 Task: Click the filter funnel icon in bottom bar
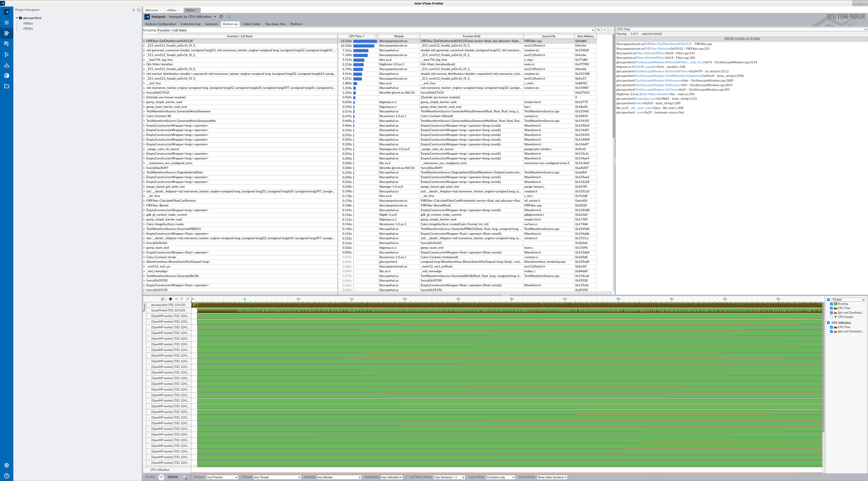click(x=161, y=477)
